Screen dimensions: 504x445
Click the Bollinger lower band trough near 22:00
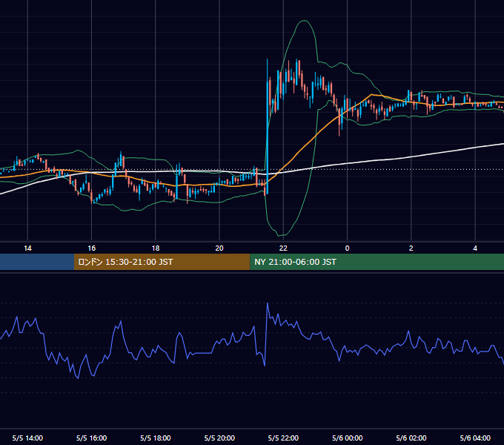279,235
